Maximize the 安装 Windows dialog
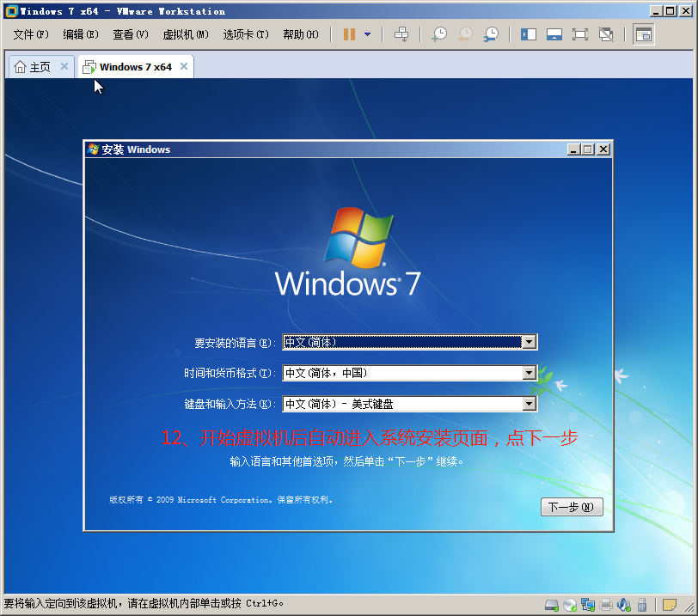698x616 pixels. [588, 149]
